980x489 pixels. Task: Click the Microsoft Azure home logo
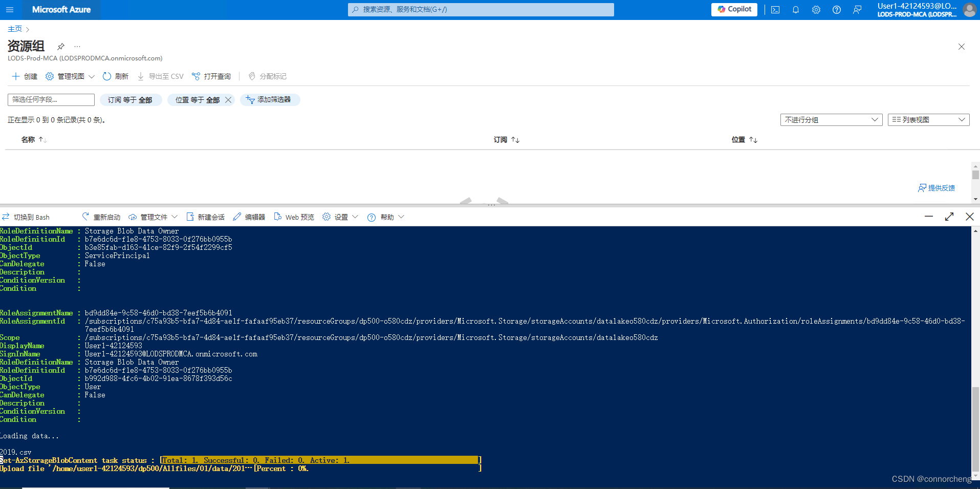pos(61,10)
